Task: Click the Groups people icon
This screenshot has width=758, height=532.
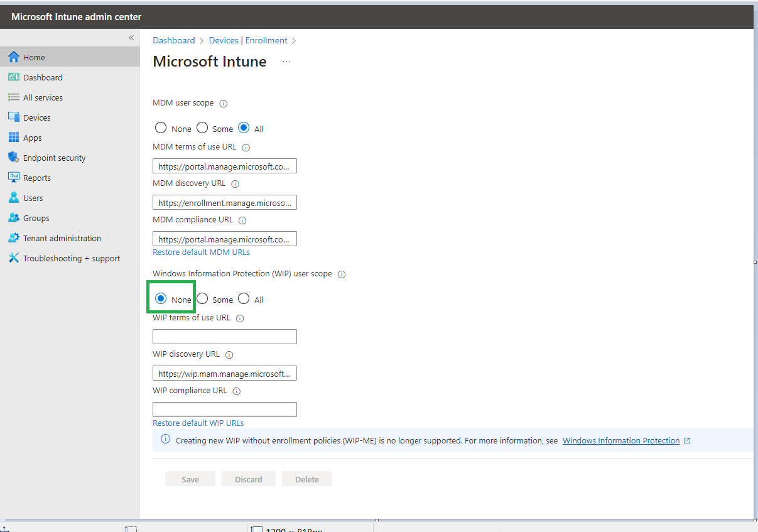Action: click(x=14, y=218)
